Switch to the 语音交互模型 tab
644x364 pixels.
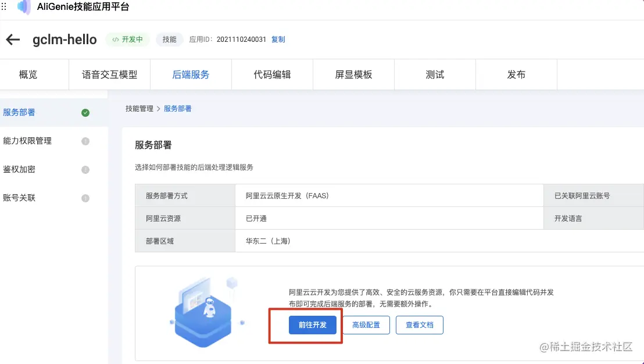110,74
